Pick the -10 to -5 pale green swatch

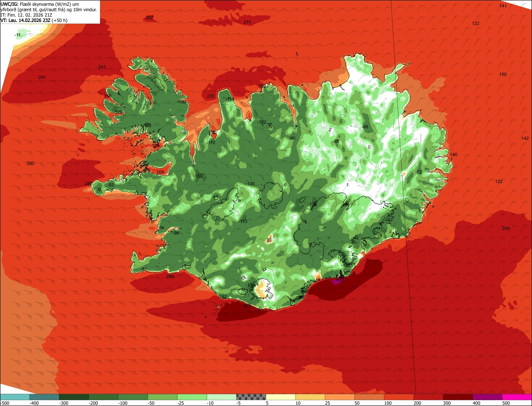221,397
